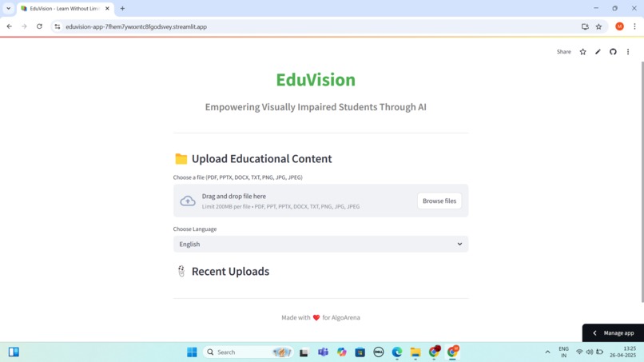Open Microsoft Teams from the taskbar

pos(323,352)
